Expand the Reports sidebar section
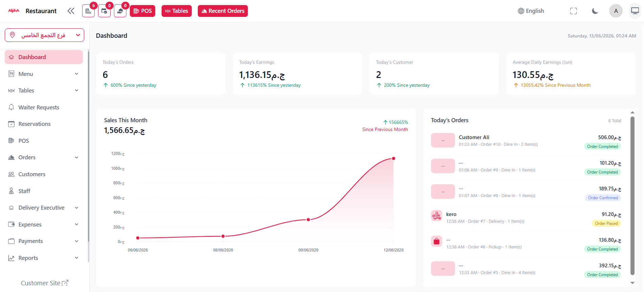Screen dimensions: 644x292 coord(44,258)
